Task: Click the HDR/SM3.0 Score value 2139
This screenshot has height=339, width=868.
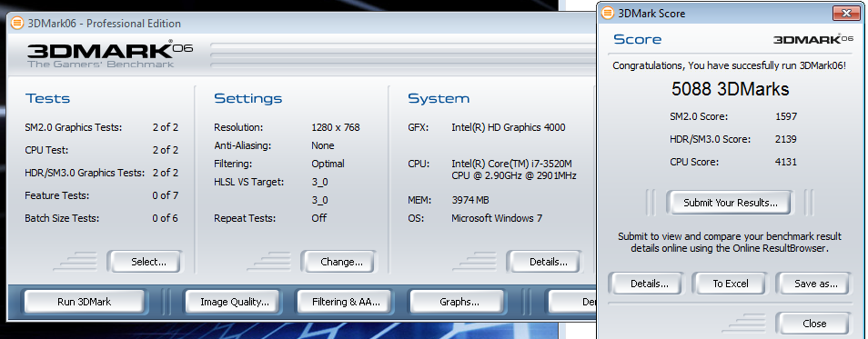Action: tap(786, 139)
